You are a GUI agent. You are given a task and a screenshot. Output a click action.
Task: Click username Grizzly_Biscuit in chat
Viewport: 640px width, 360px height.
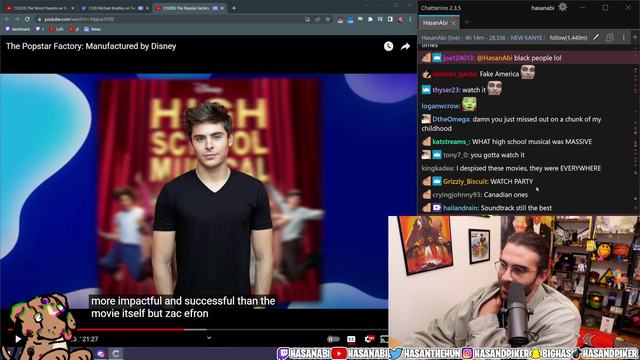[465, 181]
